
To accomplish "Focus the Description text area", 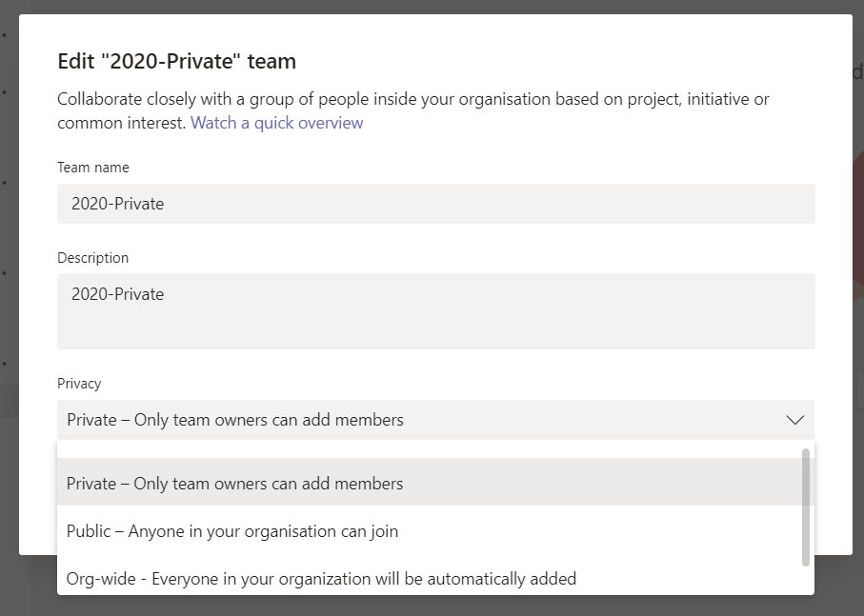I will click(435, 311).
